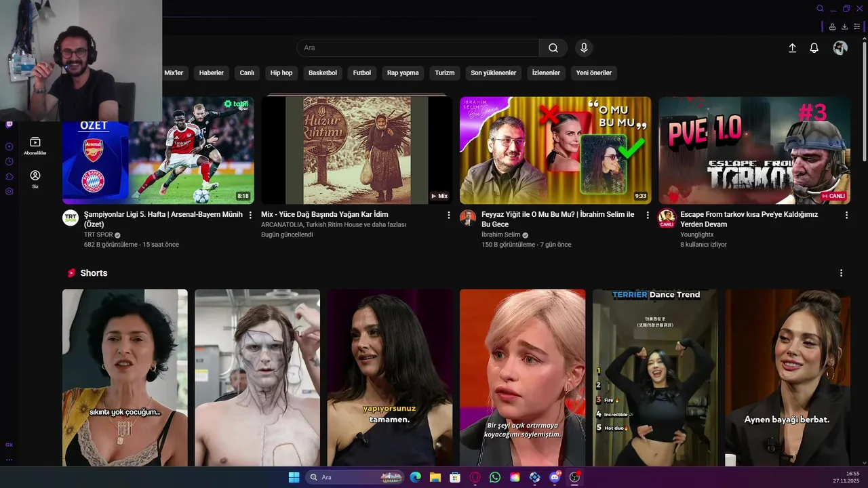868x488 pixels.
Task: Open YouTube Abonelikler subscriptions icon
Action: tap(35, 146)
